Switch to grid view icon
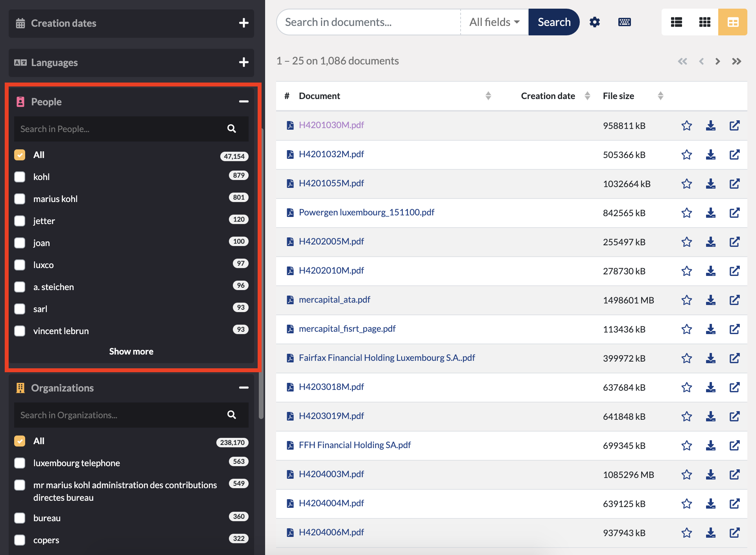The width and height of the screenshot is (756, 555). (x=704, y=22)
